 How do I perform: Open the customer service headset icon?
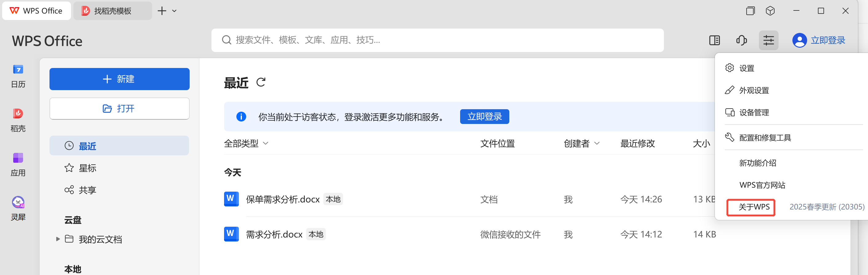point(741,41)
